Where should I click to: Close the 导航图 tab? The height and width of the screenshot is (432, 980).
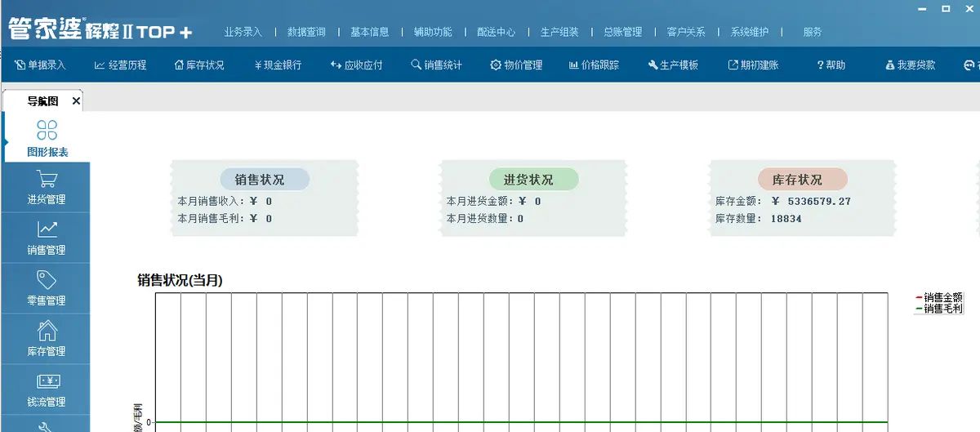click(76, 101)
